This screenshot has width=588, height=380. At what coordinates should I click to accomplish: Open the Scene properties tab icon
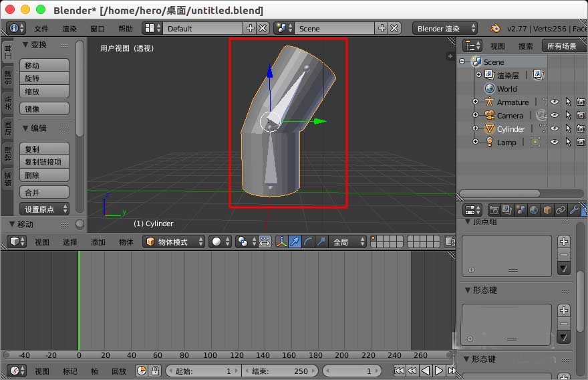521,210
